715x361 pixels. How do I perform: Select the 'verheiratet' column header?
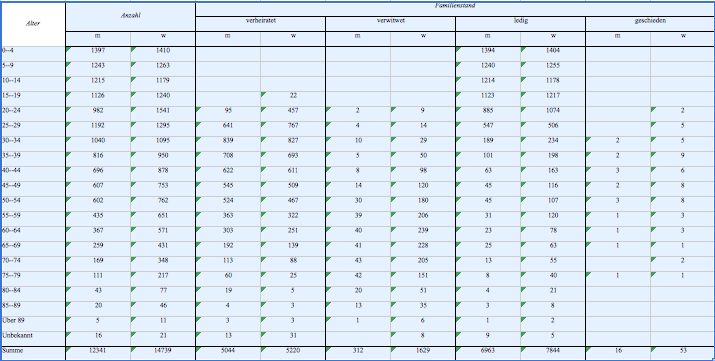coord(260,24)
